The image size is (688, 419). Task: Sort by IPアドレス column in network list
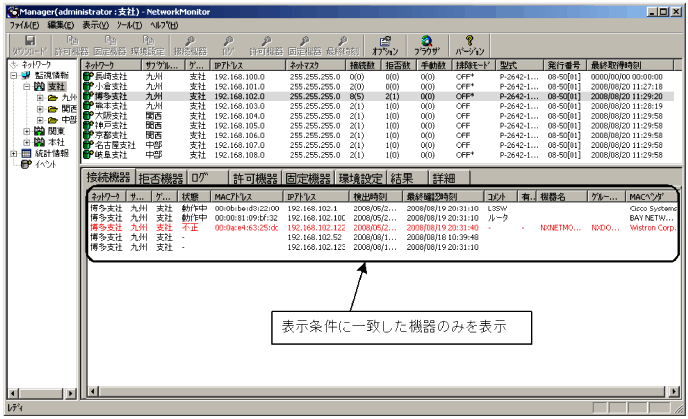(248, 65)
